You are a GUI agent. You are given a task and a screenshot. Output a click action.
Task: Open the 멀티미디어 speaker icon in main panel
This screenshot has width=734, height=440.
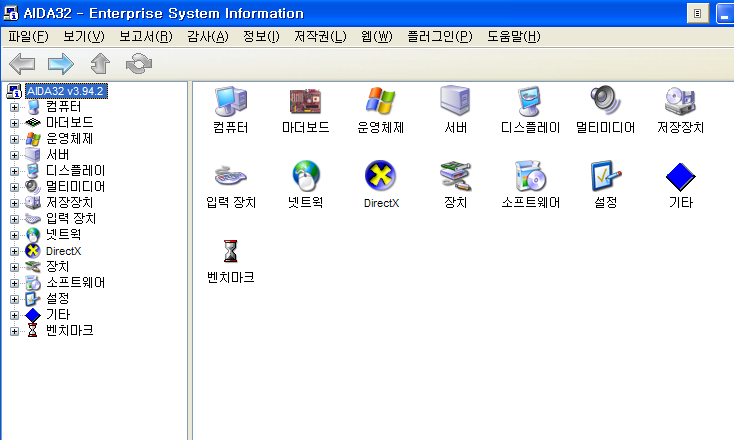605,100
